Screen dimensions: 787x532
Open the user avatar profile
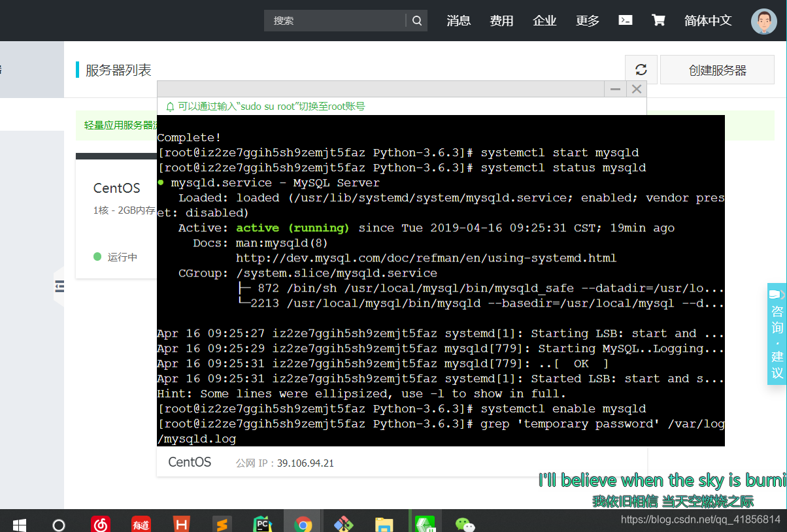point(763,21)
